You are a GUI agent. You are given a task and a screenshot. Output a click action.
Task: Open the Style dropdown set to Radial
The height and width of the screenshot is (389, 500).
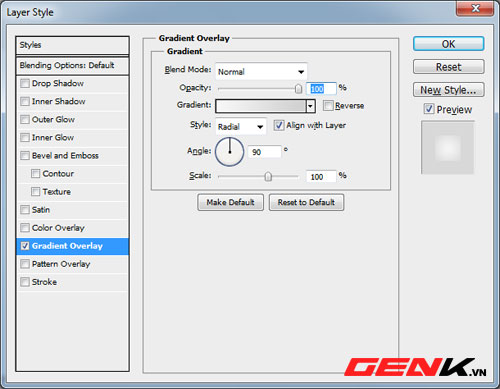click(241, 126)
